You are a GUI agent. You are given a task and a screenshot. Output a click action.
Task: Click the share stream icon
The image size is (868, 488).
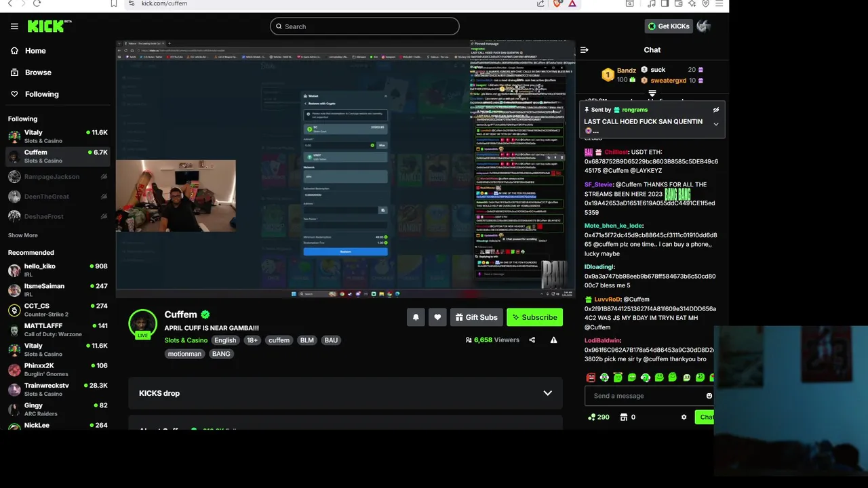(532, 340)
